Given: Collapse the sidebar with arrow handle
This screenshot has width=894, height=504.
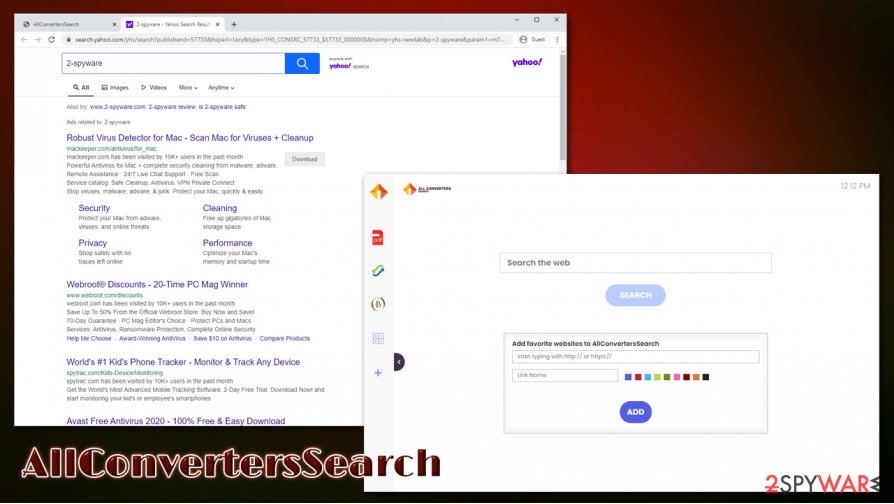Looking at the screenshot, I should click(x=399, y=361).
